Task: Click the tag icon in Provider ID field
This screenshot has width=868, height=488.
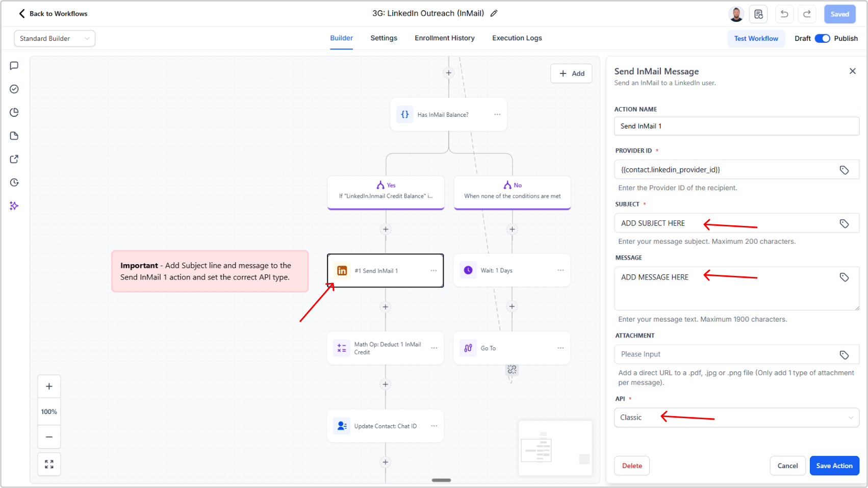Action: (844, 170)
